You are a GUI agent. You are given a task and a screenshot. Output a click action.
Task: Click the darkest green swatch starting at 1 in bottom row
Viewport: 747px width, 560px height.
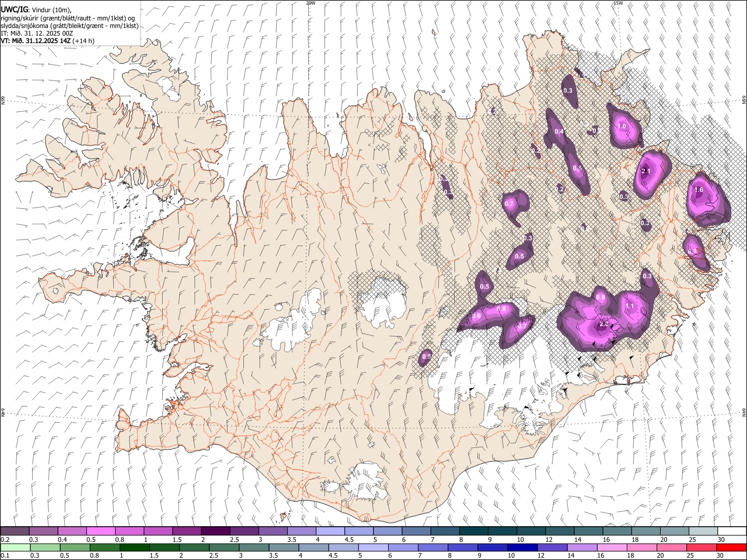point(134,548)
